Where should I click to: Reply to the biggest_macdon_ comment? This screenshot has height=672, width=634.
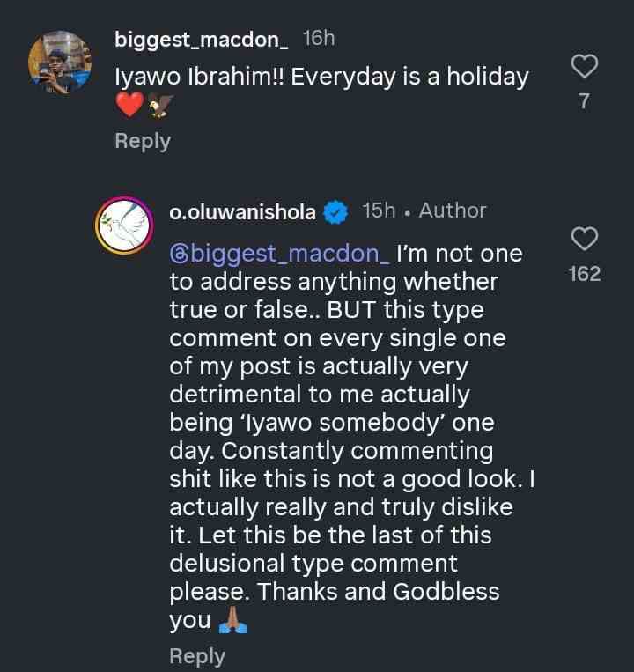point(143,141)
